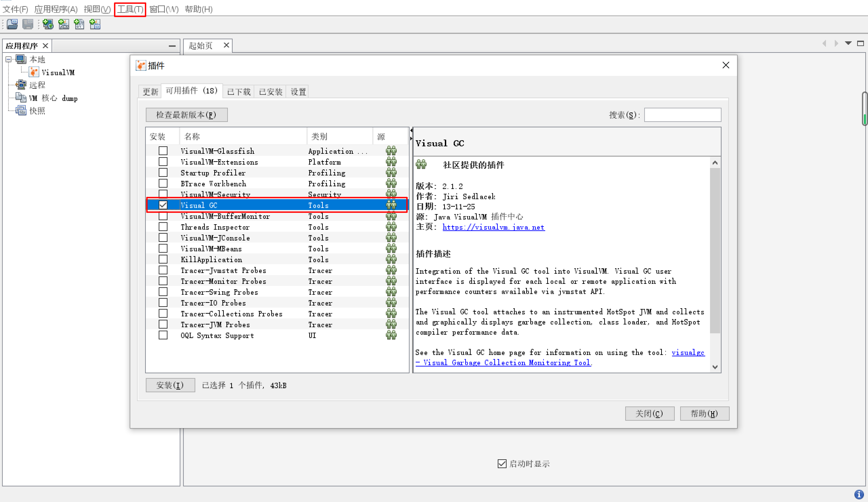Sort by the 名称 column header
Screen dimensions: 868x502
click(x=243, y=137)
